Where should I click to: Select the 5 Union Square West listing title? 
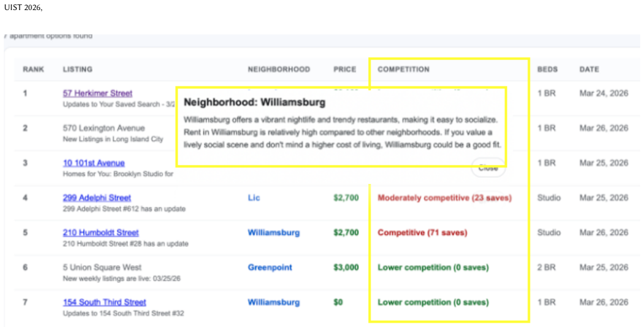pyautogui.click(x=102, y=267)
